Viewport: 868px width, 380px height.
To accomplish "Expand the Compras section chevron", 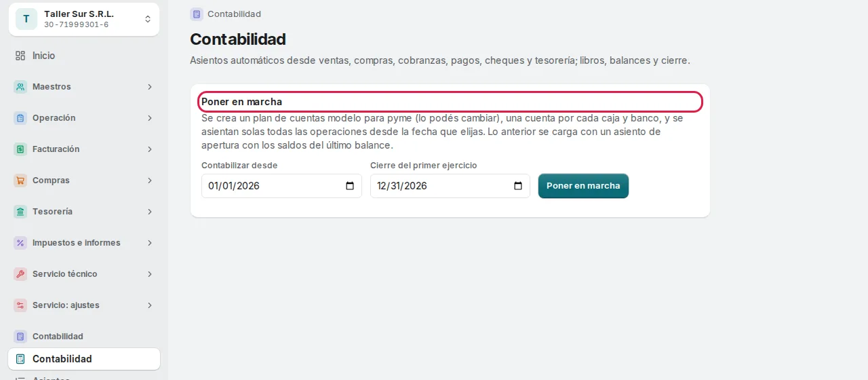I will pyautogui.click(x=150, y=180).
